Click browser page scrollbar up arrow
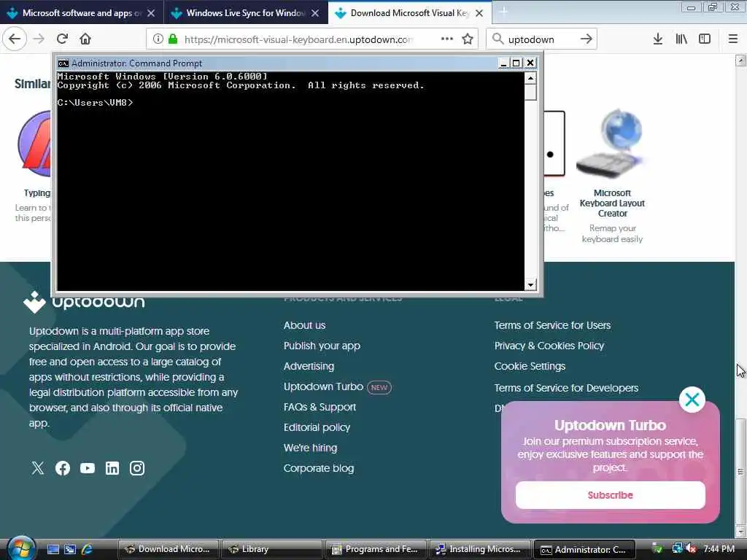This screenshot has height=560, width=747. coord(740,60)
